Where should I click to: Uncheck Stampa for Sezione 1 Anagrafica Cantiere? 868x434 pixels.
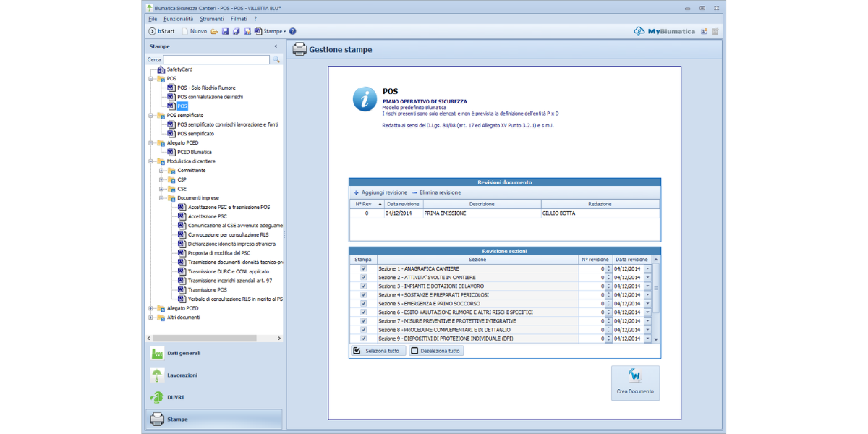pos(363,268)
